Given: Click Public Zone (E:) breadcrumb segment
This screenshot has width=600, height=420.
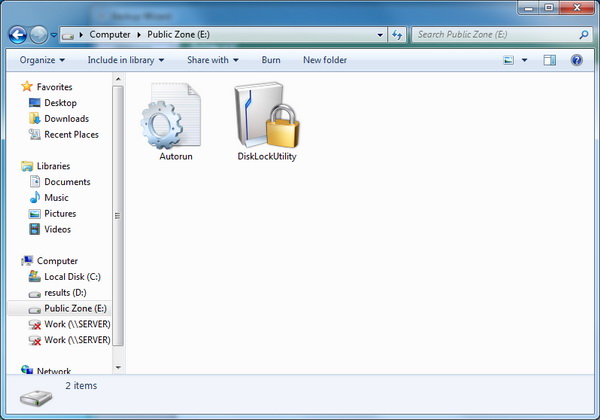Looking at the screenshot, I should (x=178, y=35).
